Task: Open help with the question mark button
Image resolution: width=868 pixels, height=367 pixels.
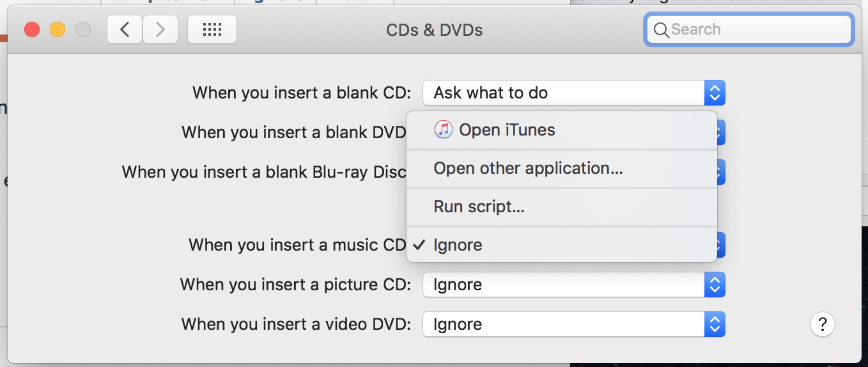Action: 823,324
